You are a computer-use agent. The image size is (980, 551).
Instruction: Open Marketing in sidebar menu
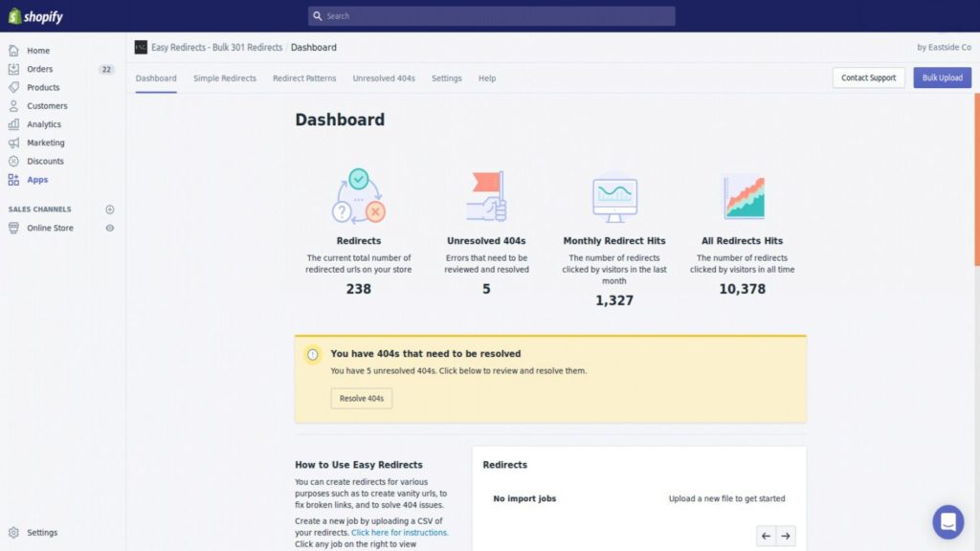[46, 143]
